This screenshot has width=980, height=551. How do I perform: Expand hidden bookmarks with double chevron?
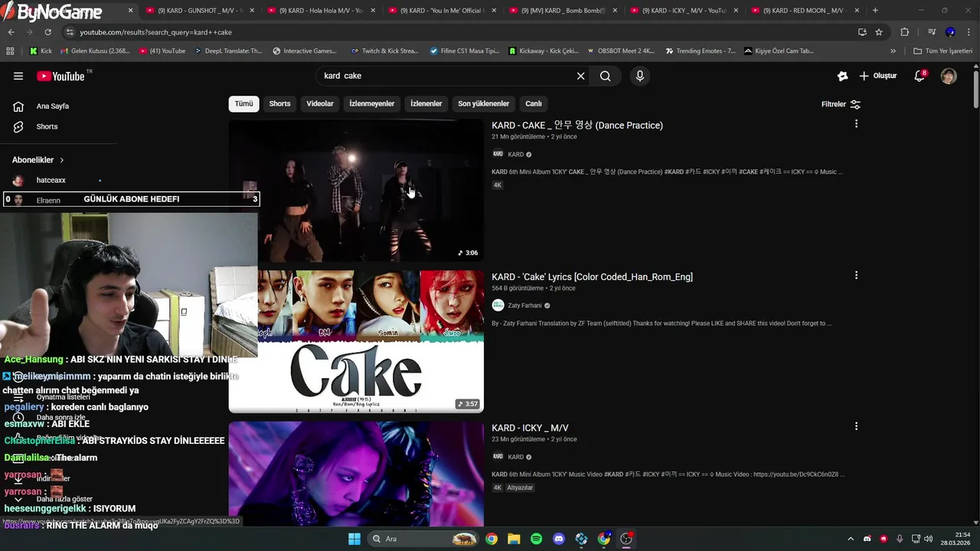click(893, 51)
